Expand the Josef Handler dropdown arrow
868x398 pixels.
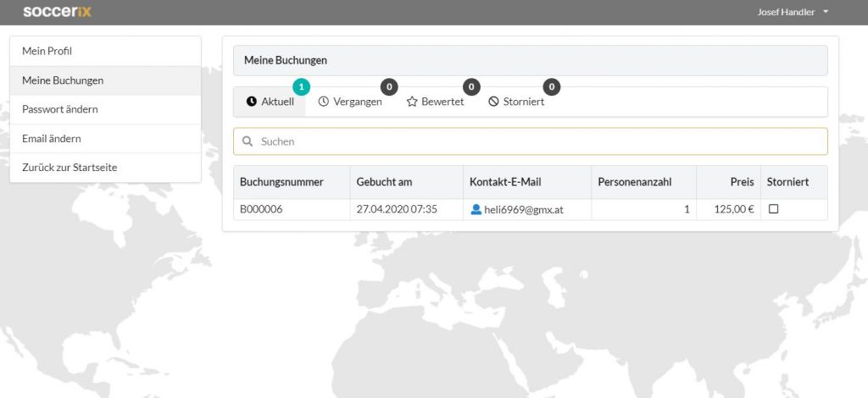[x=826, y=12]
